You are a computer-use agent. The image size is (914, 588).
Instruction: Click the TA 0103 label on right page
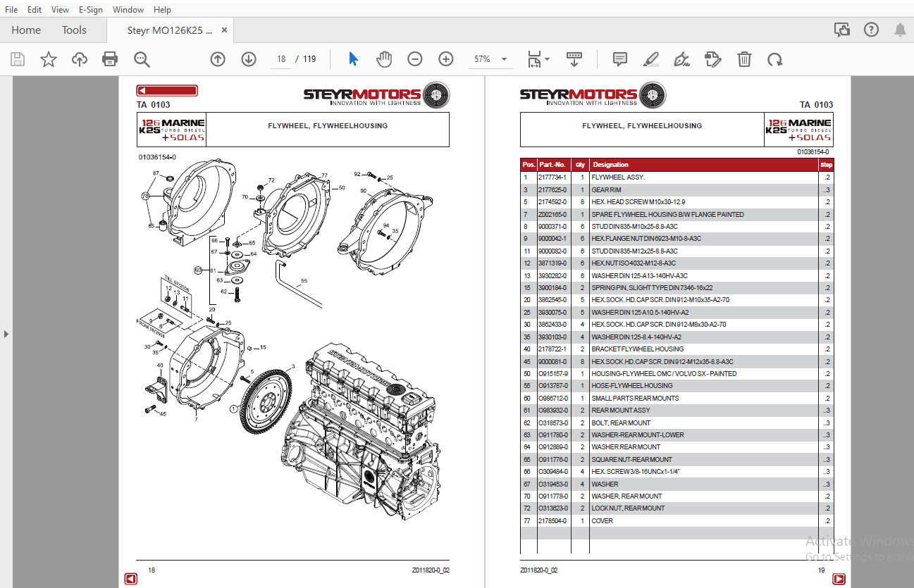[816, 105]
